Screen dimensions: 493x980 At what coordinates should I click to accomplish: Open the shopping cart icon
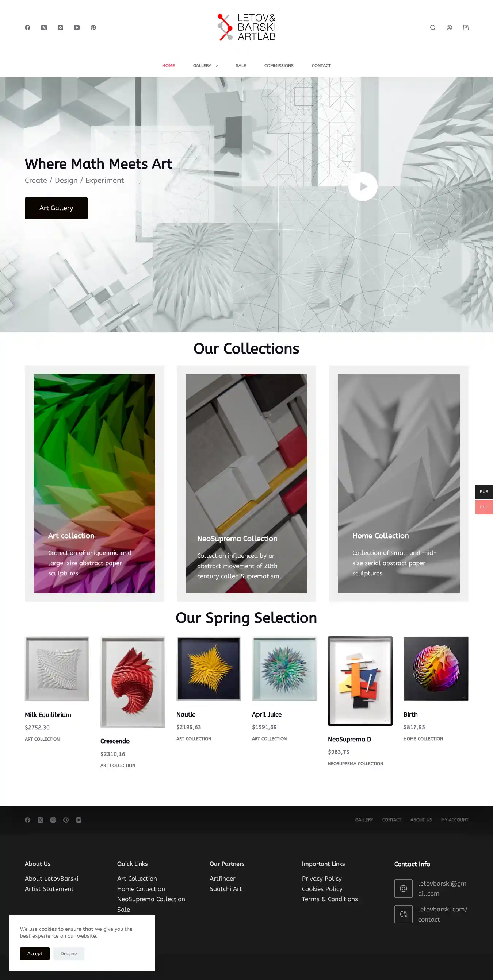[x=466, y=27]
